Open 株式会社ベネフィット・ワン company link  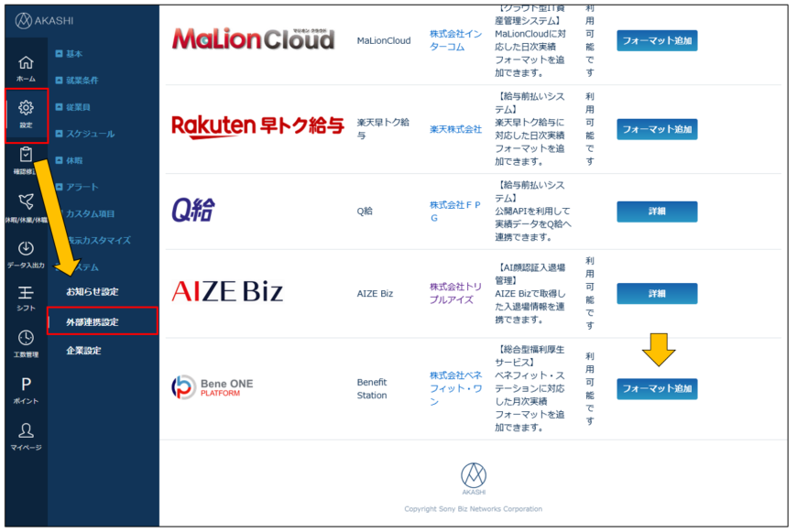455,388
